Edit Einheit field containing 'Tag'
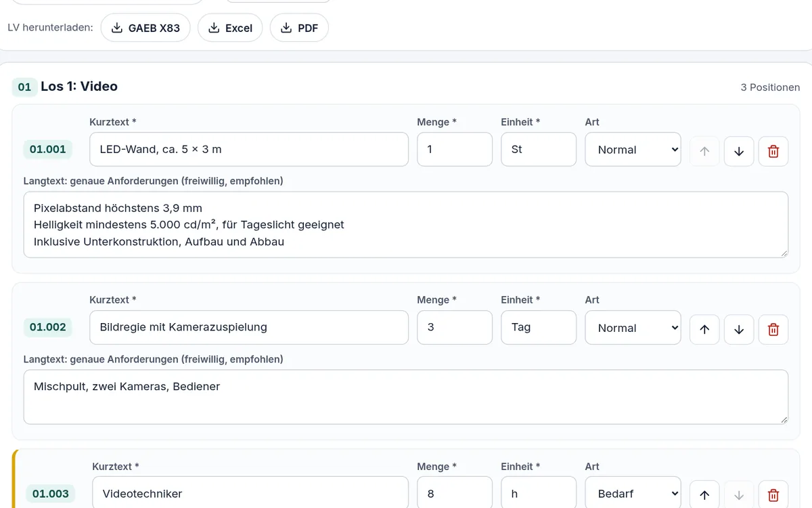Screen dimensions: 812x508 [x=539, y=327]
